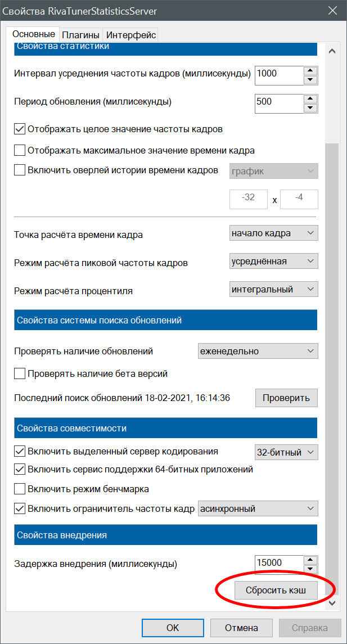Expand the асинхронный limiter mode dropdown
The image size is (347, 644).
(258, 508)
